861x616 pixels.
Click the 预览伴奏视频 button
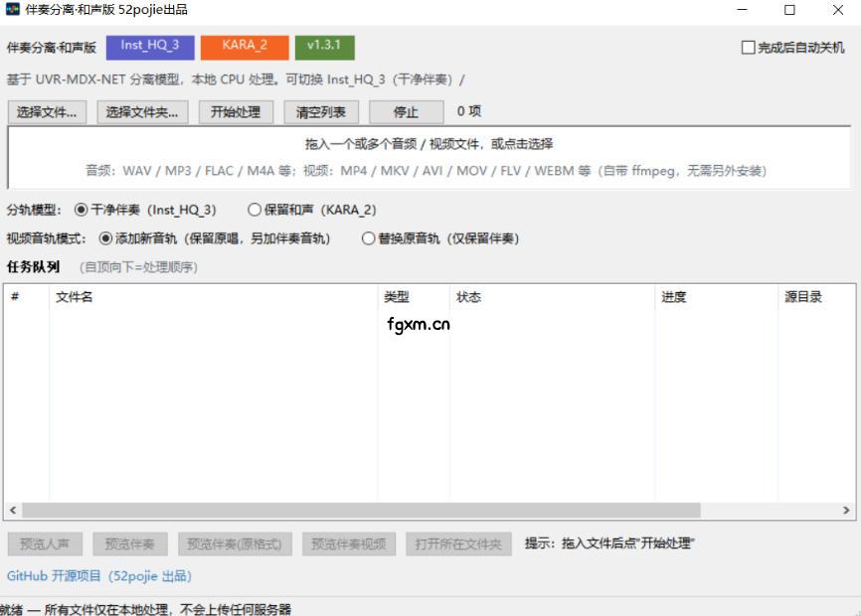click(349, 544)
